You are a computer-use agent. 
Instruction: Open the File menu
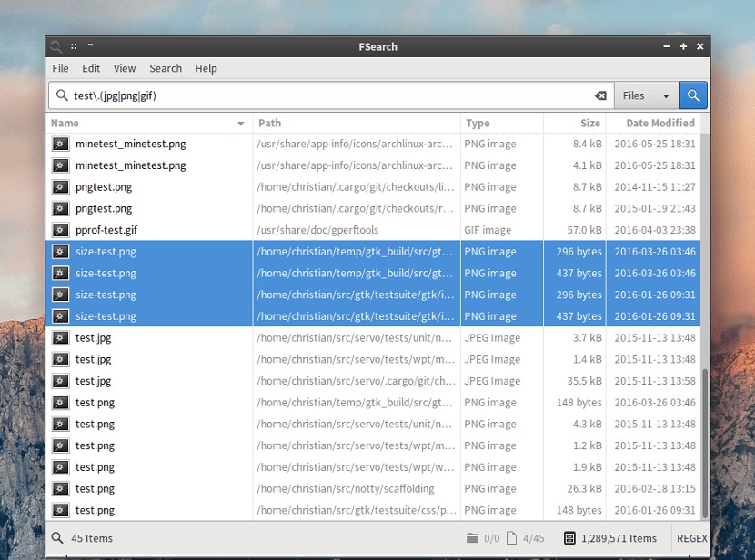coord(60,68)
